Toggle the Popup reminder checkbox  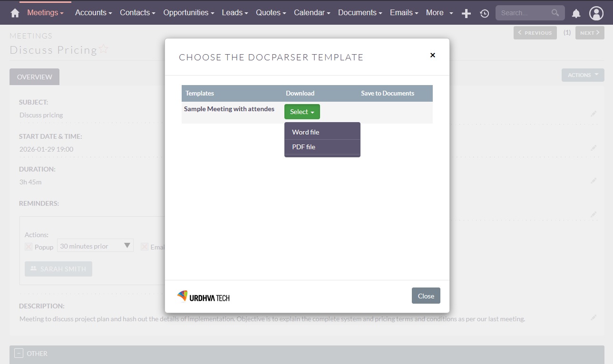tap(29, 247)
